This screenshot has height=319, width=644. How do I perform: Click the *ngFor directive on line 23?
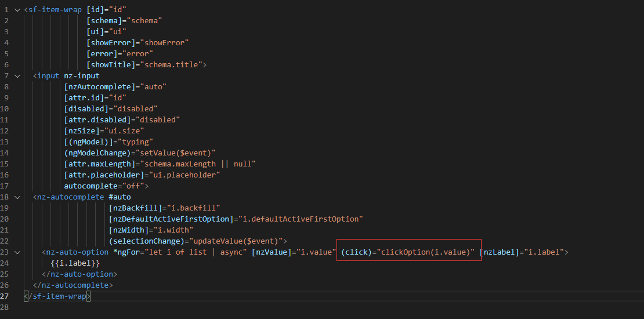pos(180,252)
